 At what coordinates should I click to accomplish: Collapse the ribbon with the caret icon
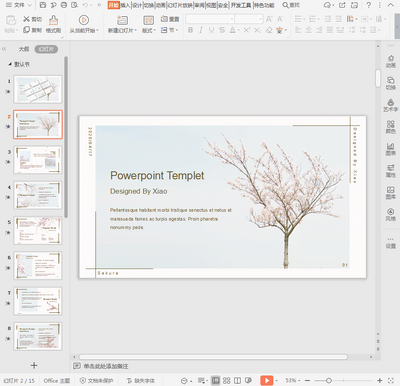coord(391,5)
